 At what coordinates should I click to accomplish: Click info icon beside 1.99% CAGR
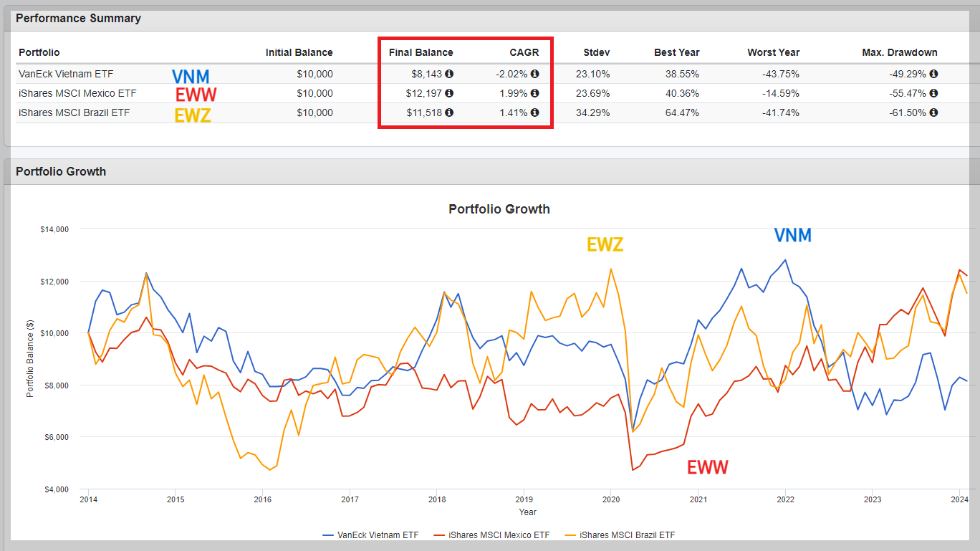(534, 93)
